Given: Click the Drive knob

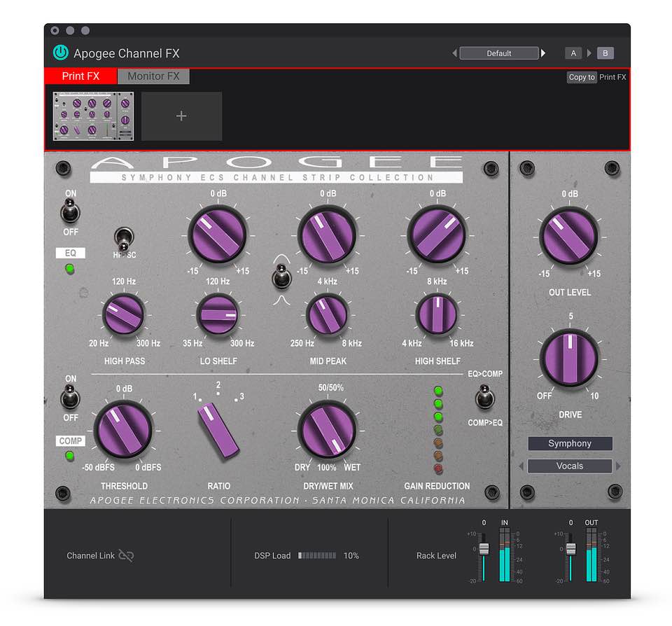Looking at the screenshot, I should tap(570, 359).
